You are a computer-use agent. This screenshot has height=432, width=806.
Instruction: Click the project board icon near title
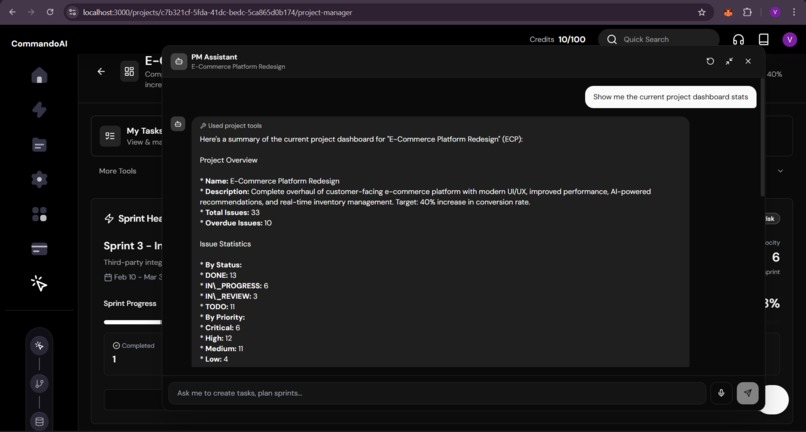tap(130, 71)
